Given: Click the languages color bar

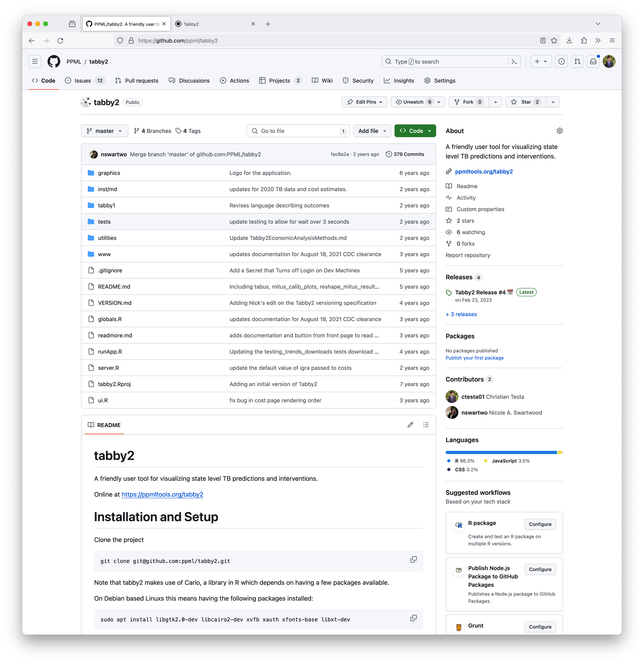Looking at the screenshot, I should (504, 452).
